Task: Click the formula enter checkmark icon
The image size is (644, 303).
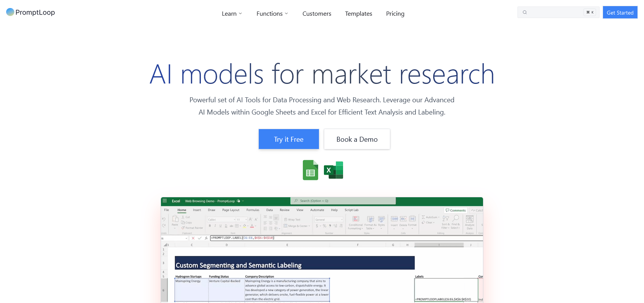Action: (200, 238)
